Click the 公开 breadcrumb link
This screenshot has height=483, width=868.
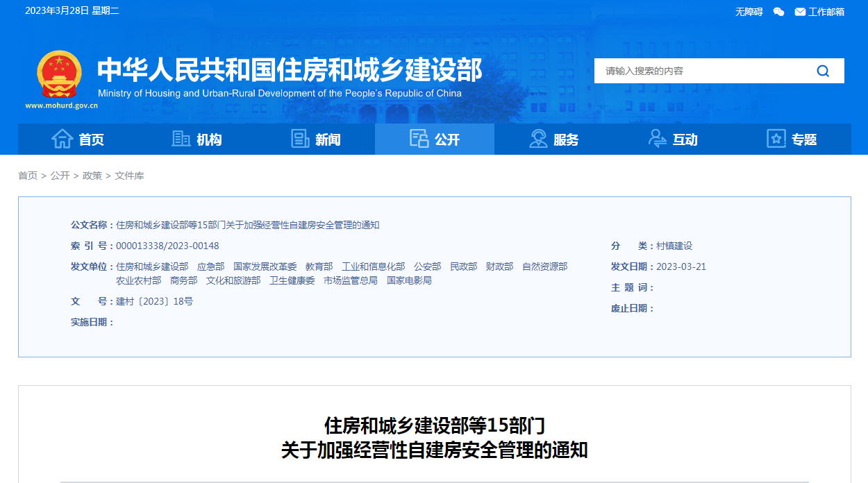point(60,176)
